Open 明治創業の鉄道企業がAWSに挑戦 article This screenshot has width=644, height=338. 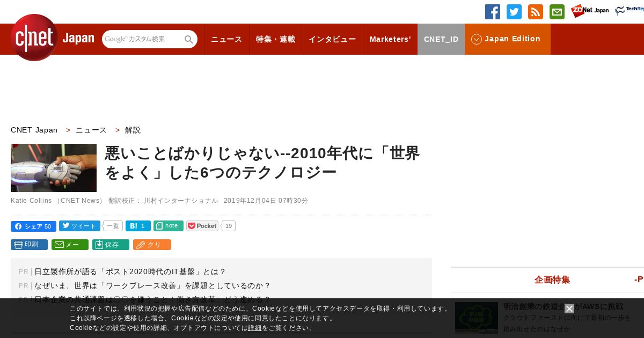pos(563,306)
